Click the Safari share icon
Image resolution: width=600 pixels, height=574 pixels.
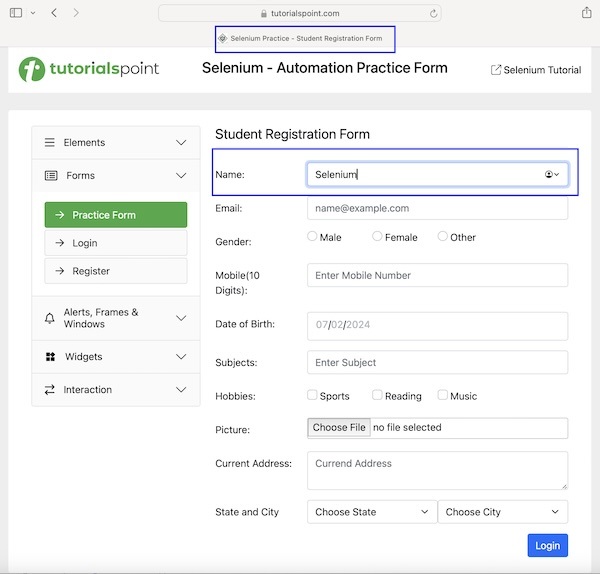[586, 12]
